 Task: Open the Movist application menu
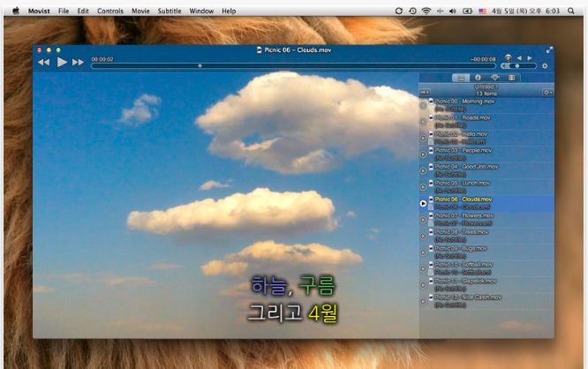(39, 11)
